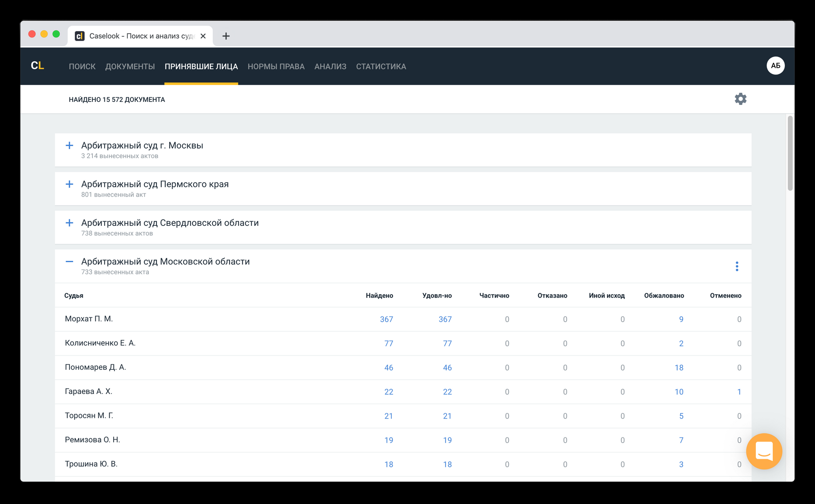815x504 pixels.
Task: Open 367 found documents for Морхат П. М.
Action: click(x=386, y=319)
